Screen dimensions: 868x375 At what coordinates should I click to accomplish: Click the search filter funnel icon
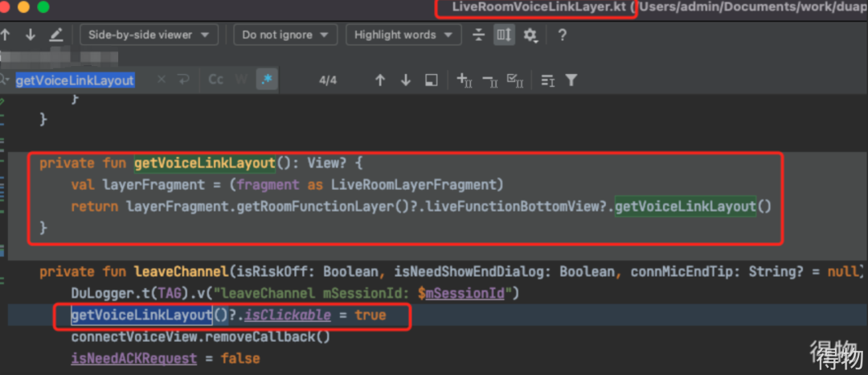coord(571,80)
